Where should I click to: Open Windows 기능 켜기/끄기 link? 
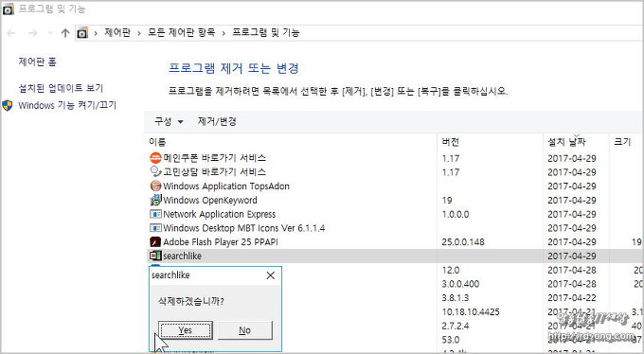click(x=67, y=105)
